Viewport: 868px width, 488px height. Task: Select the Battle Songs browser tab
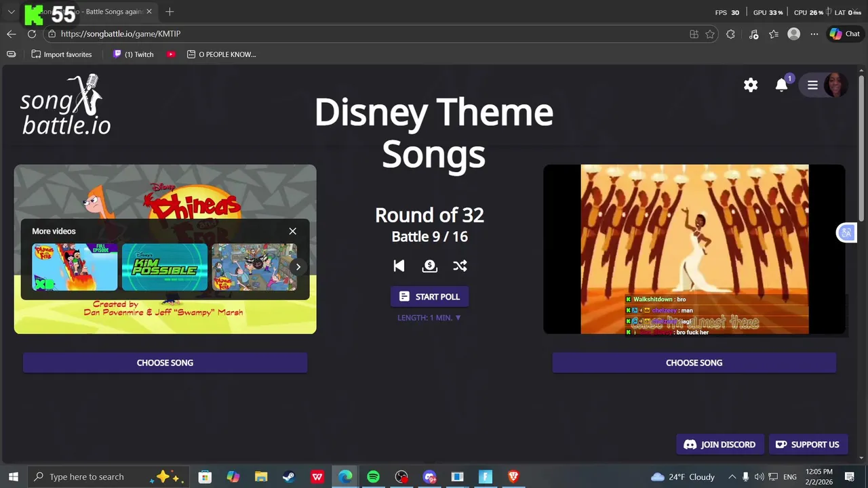(90, 12)
